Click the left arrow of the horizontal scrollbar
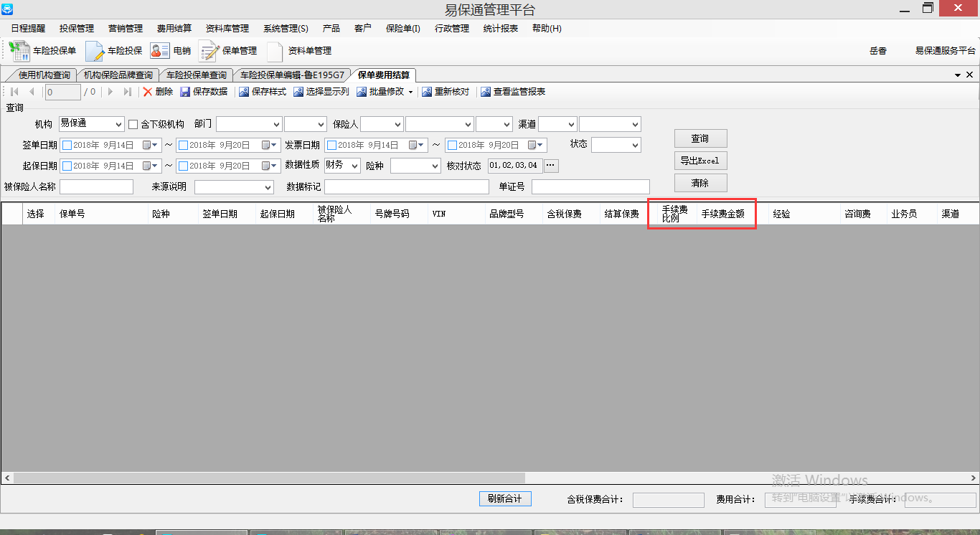 coord(6,477)
